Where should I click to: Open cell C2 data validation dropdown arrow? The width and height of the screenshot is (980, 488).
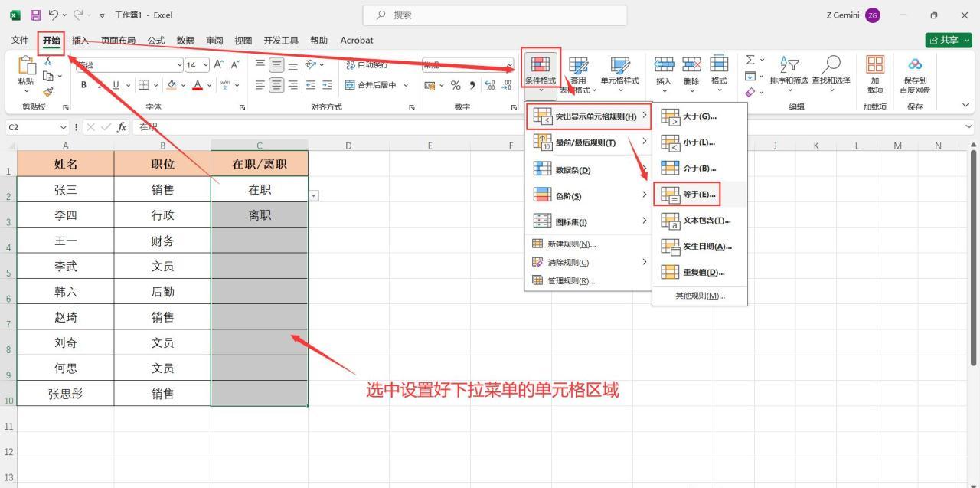coord(314,195)
